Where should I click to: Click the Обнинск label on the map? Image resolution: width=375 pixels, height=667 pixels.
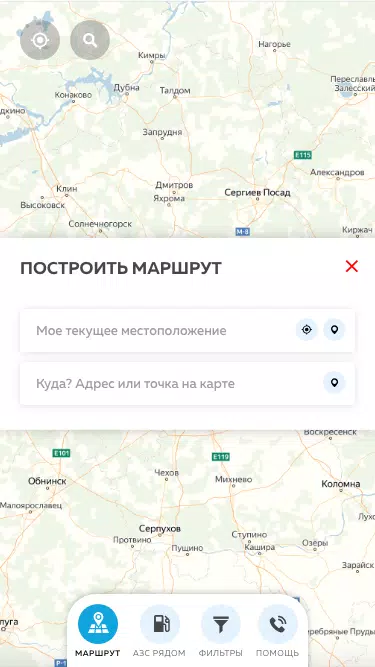(x=47, y=481)
